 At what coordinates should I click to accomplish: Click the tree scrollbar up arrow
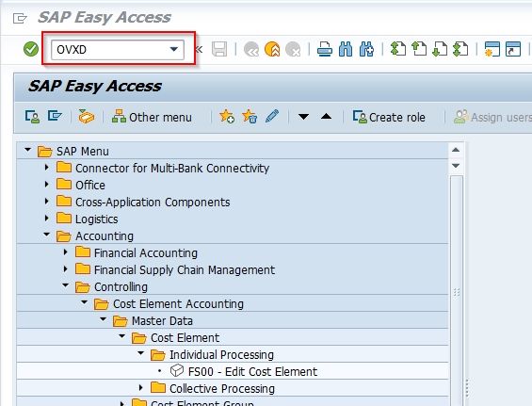tap(456, 150)
